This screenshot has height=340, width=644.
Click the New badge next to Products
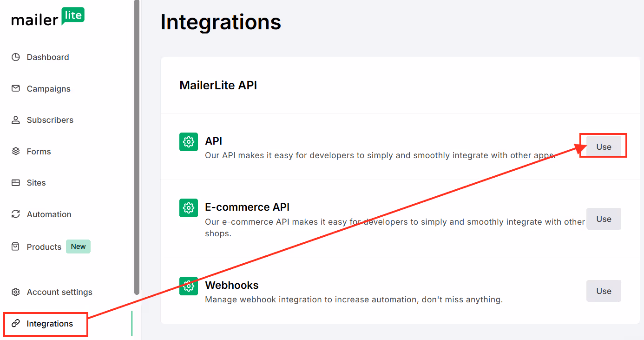click(x=78, y=247)
